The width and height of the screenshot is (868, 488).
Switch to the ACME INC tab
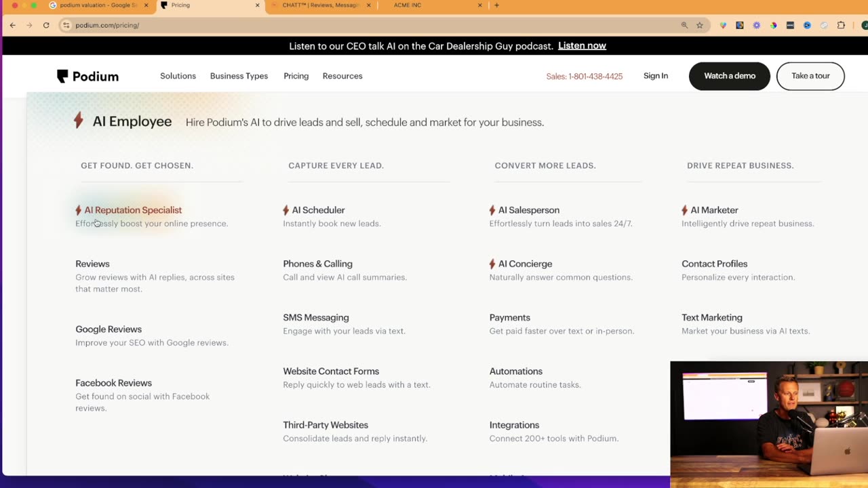[433, 5]
